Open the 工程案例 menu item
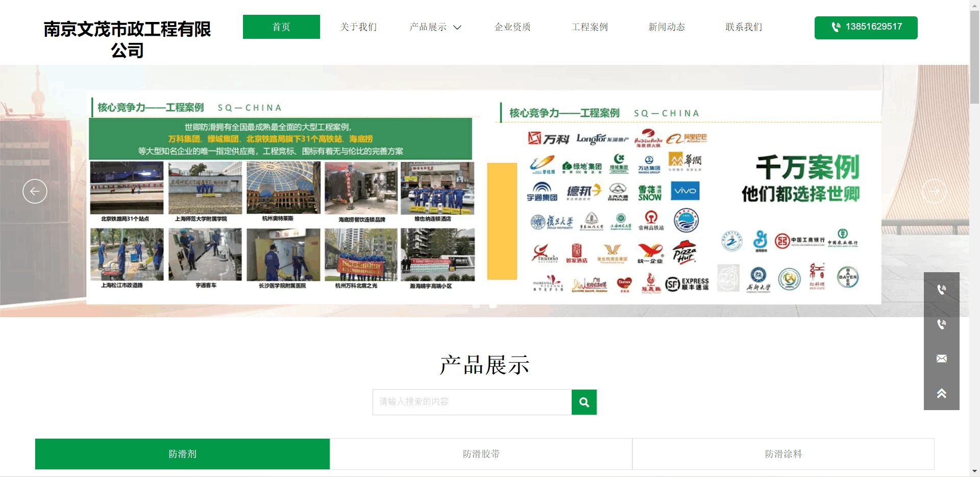 click(x=590, y=27)
